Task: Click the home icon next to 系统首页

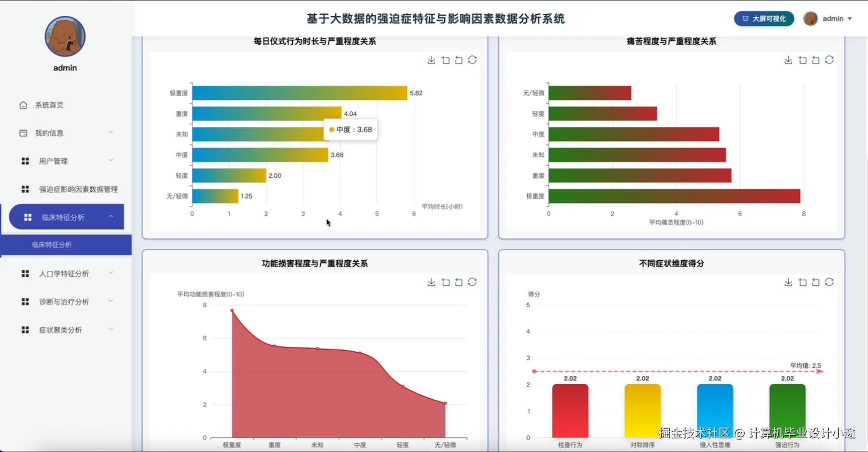Action: 23,105
